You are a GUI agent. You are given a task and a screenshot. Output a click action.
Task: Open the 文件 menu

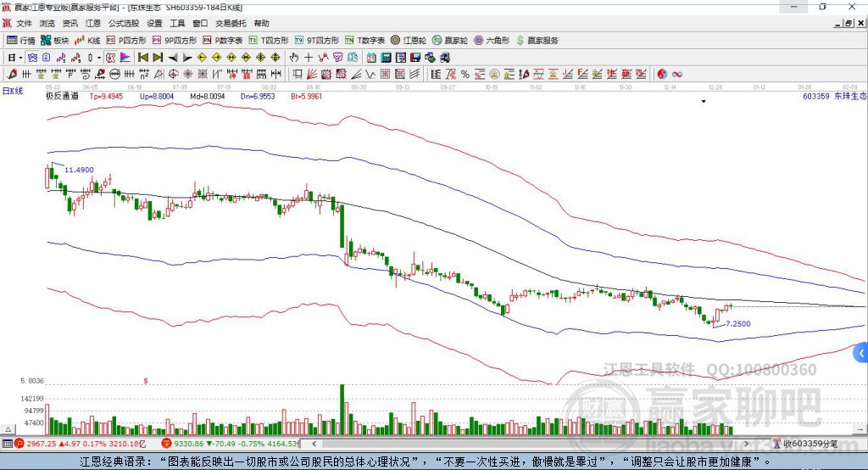pyautogui.click(x=24, y=23)
